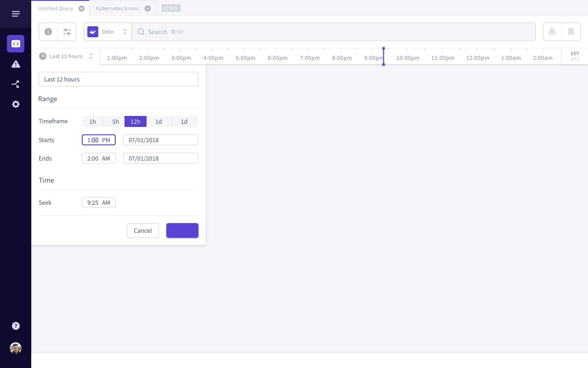The height and width of the screenshot is (368, 588).
Task: Click the info icon button
Action: (x=48, y=32)
